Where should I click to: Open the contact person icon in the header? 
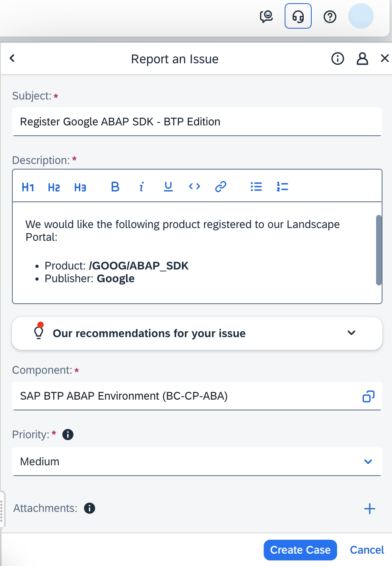click(362, 59)
